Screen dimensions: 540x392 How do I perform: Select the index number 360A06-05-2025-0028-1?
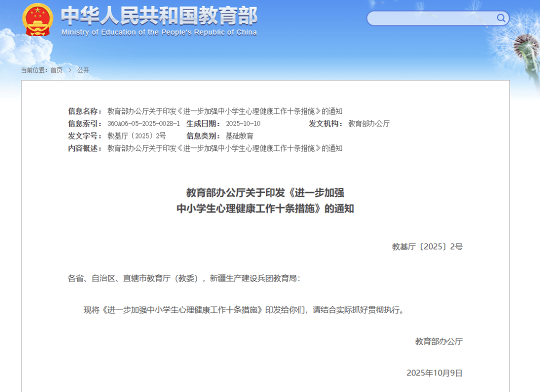143,123
